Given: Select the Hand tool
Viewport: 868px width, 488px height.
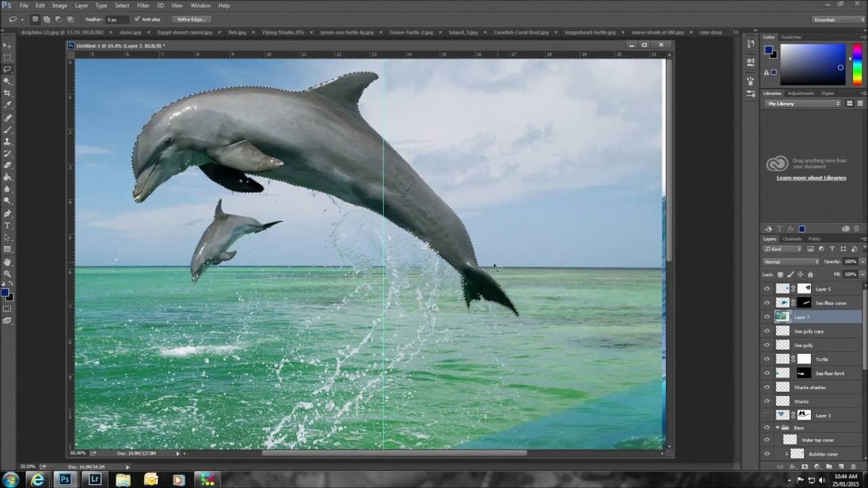Looking at the screenshot, I should click(7, 262).
